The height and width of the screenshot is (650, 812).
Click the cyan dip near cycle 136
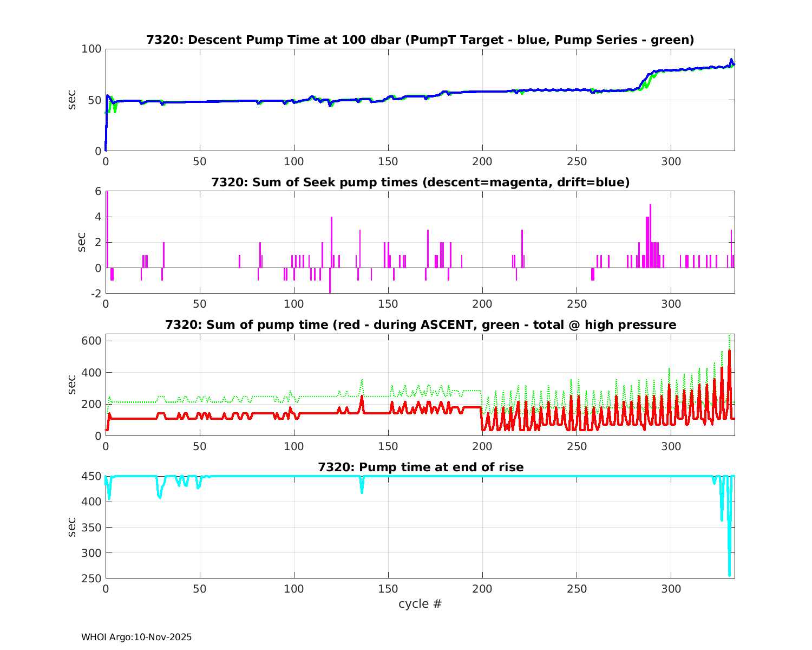click(362, 490)
